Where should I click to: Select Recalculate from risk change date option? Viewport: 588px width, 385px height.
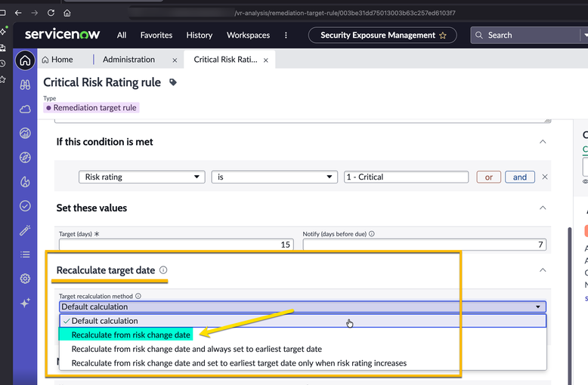pyautogui.click(x=131, y=335)
